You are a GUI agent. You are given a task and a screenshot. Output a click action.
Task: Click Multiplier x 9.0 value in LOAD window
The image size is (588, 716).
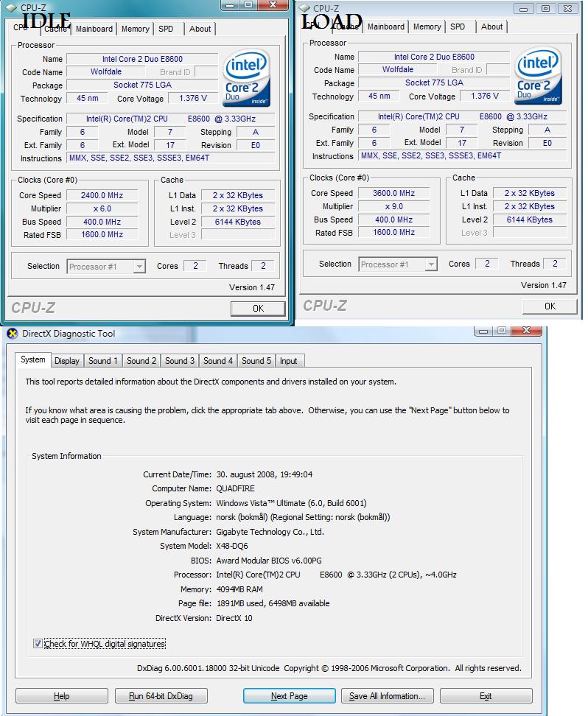coord(393,206)
